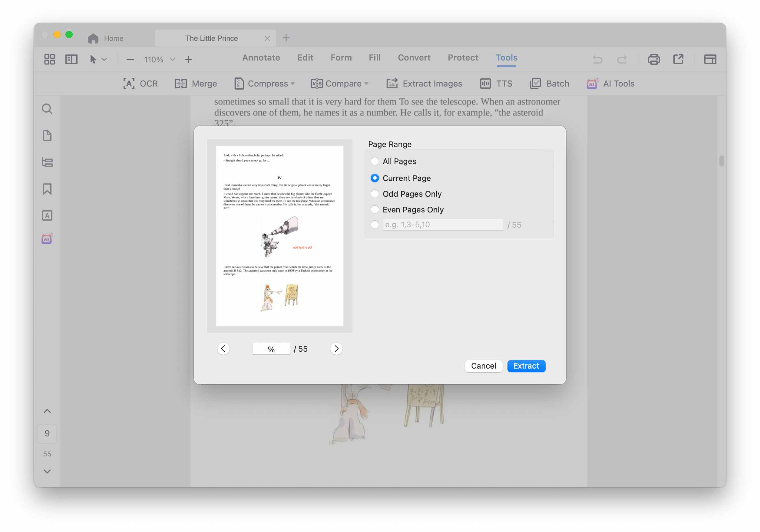Select the All Pages radio option
Viewport: 760px width, 532px height.
click(375, 161)
